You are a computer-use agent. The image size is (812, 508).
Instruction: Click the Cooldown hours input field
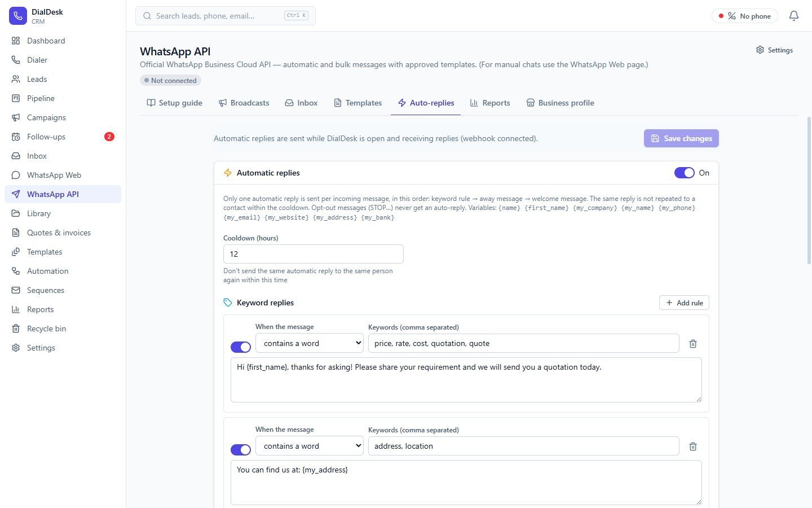(314, 254)
